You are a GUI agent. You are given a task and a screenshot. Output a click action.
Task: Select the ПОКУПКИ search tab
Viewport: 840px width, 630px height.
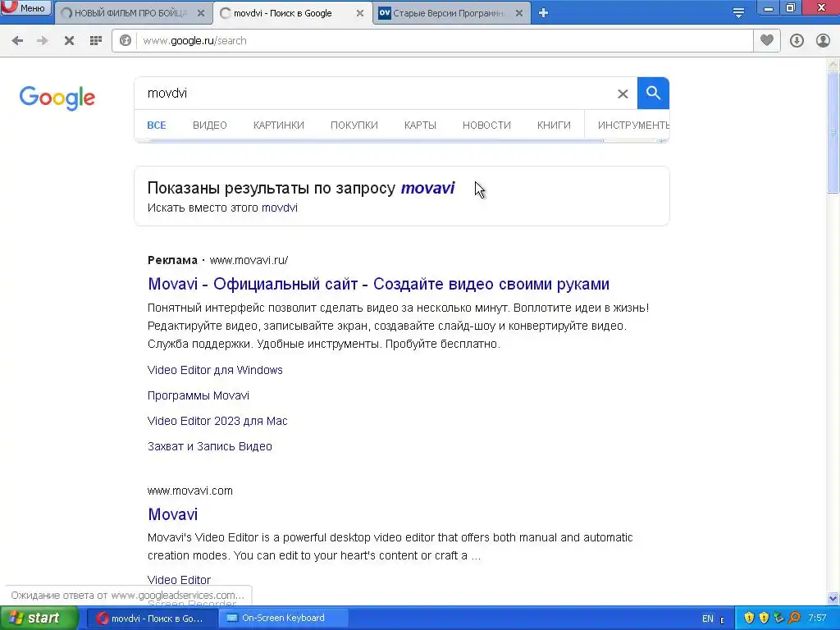click(x=354, y=126)
